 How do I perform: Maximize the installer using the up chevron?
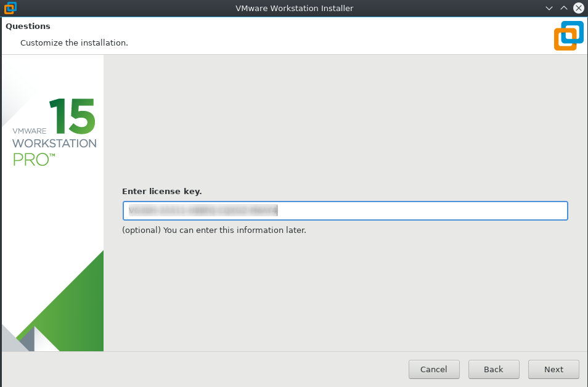point(563,8)
